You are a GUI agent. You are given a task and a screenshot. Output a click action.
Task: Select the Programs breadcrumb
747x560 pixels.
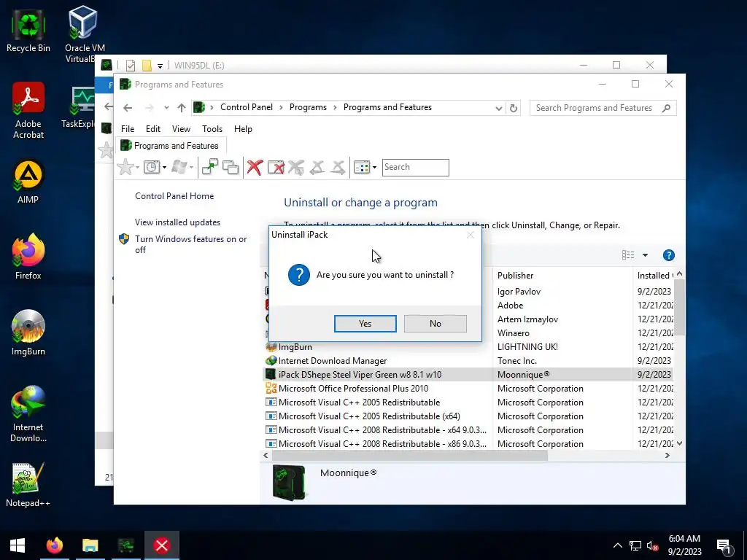[x=308, y=107]
